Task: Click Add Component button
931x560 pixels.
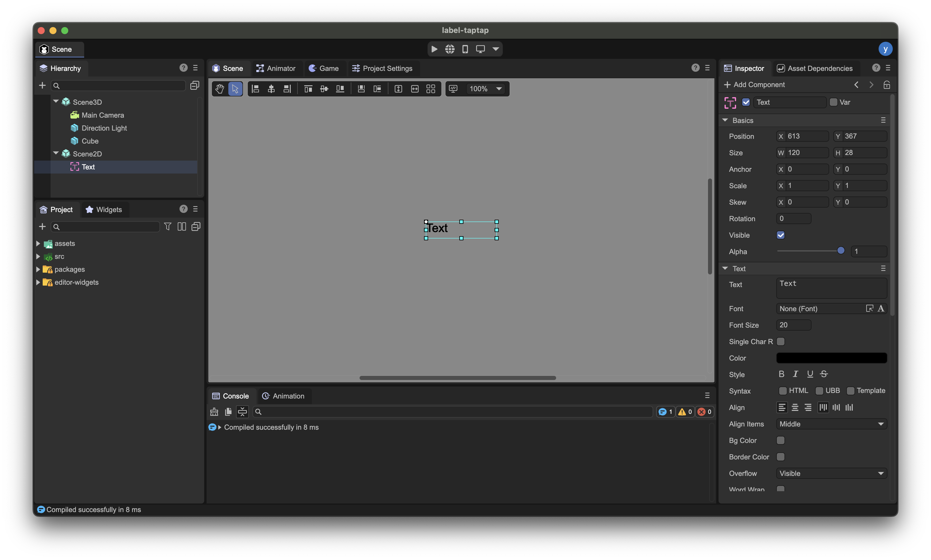Action: tap(754, 84)
